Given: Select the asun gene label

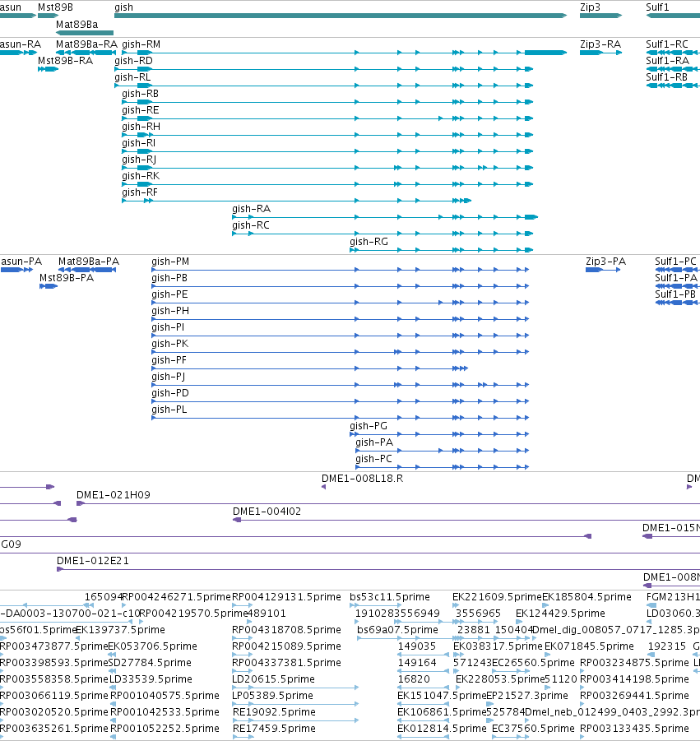Looking at the screenshot, I should tap(11, 7).
